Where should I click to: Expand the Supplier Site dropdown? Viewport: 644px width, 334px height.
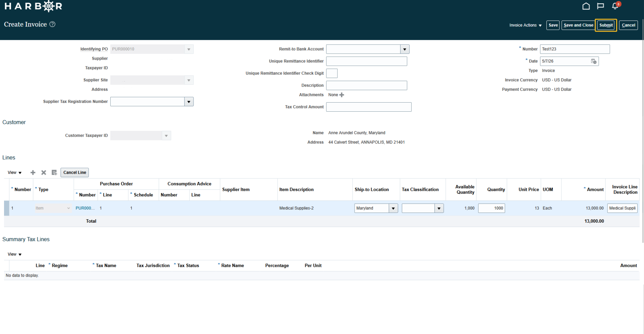[x=189, y=80]
